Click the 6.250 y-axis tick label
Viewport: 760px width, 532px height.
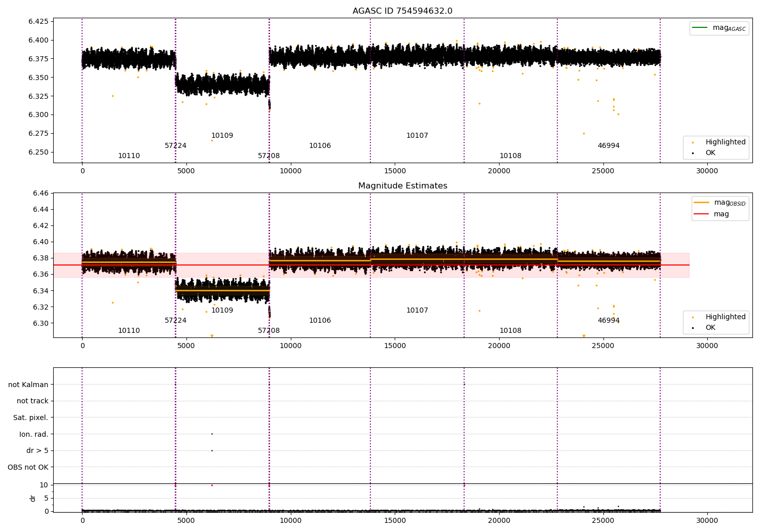39,153
